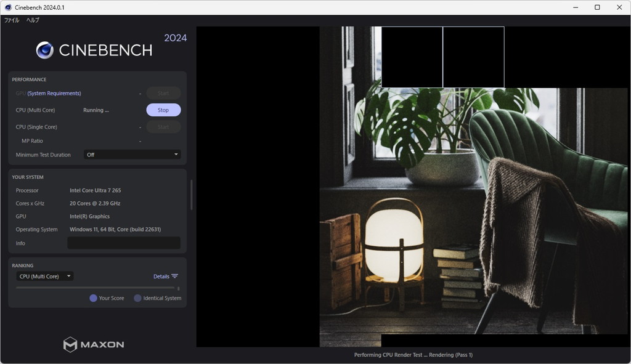Click the CPU Single Core Start button
The height and width of the screenshot is (364, 631).
163,127
